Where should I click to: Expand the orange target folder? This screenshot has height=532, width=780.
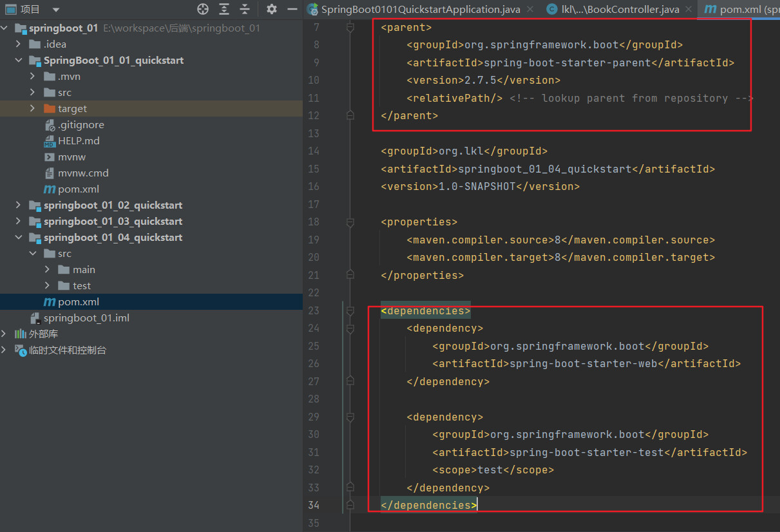pyautogui.click(x=33, y=109)
